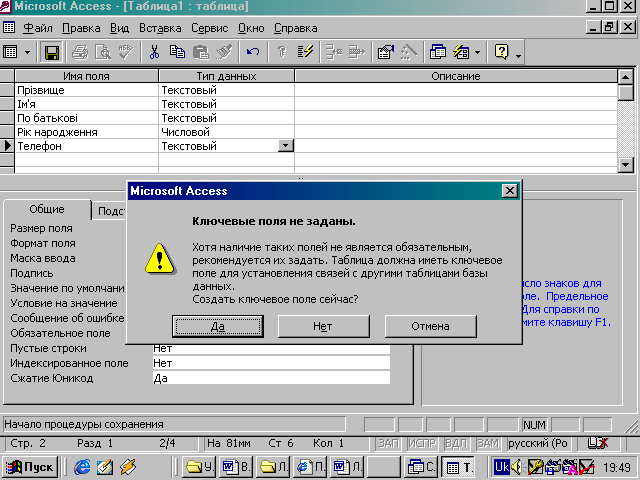Switch to the Подстановка tab
This screenshot has width=640, height=480.
pos(110,211)
